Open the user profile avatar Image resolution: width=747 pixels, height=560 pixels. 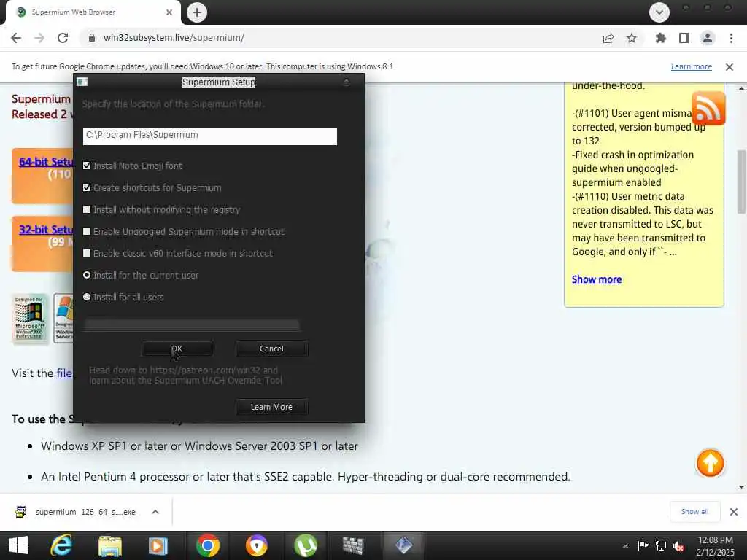pyautogui.click(x=708, y=38)
